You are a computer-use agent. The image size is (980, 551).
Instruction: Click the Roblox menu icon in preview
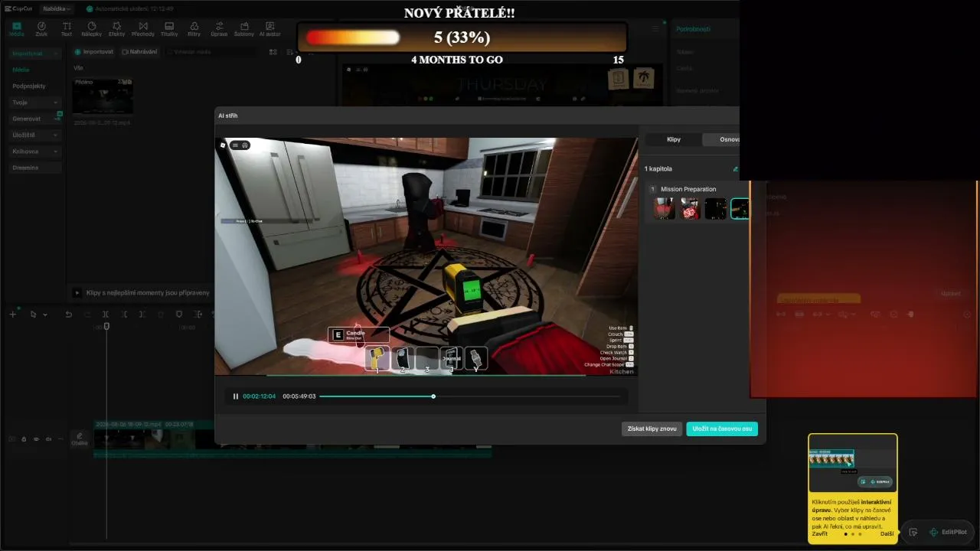234,145
